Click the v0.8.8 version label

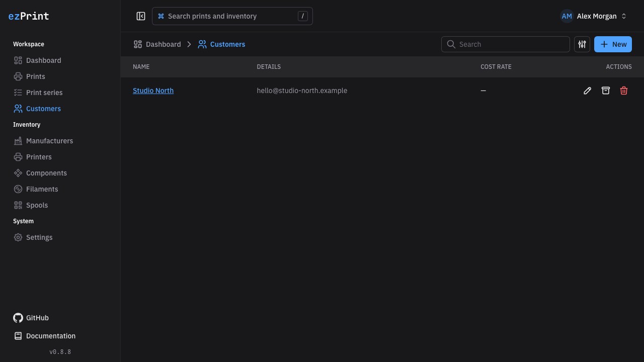(x=60, y=352)
